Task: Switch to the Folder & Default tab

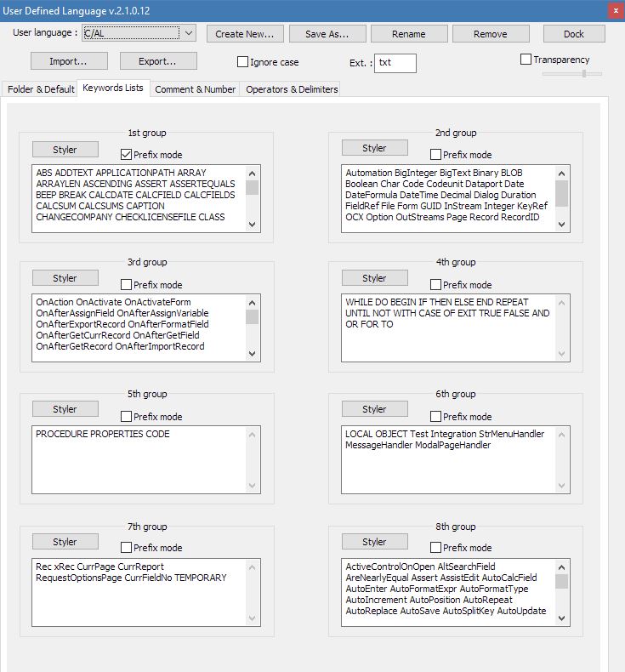Action: click(41, 89)
